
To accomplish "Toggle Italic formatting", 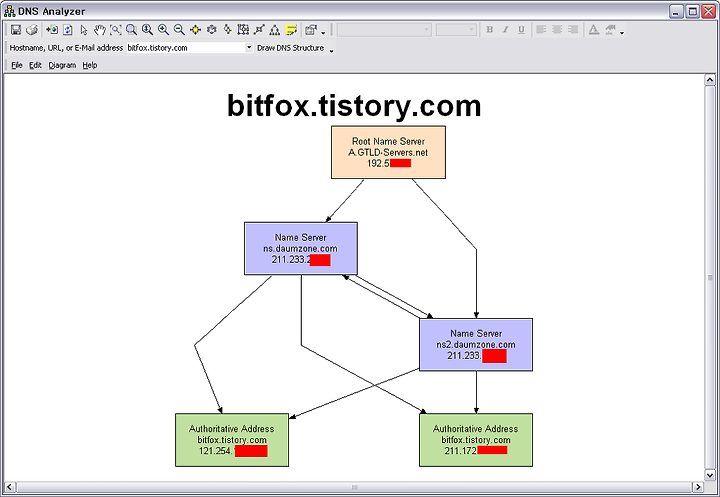I will click(505, 30).
